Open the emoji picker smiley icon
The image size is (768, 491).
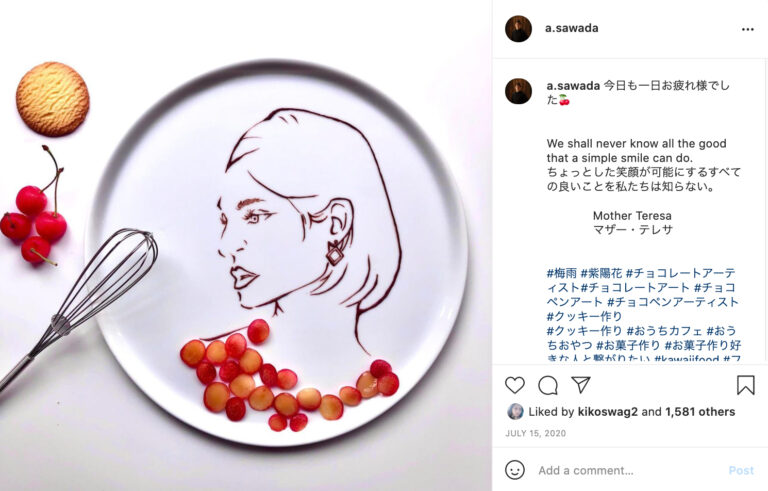pos(515,470)
